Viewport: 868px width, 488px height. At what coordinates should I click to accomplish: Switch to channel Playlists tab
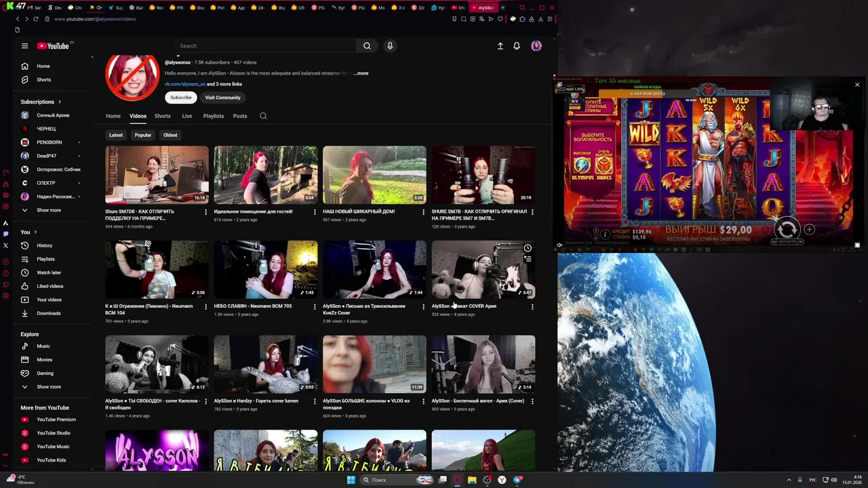coord(214,116)
